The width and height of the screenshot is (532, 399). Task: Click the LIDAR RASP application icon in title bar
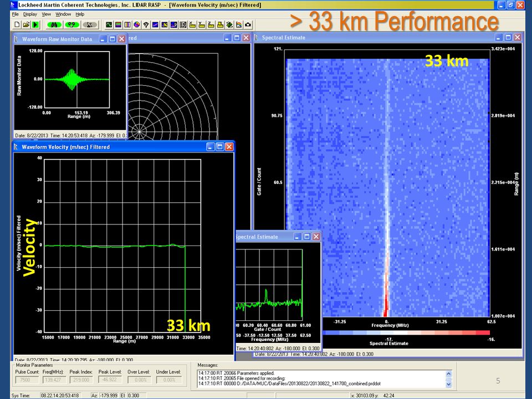coord(13,5)
